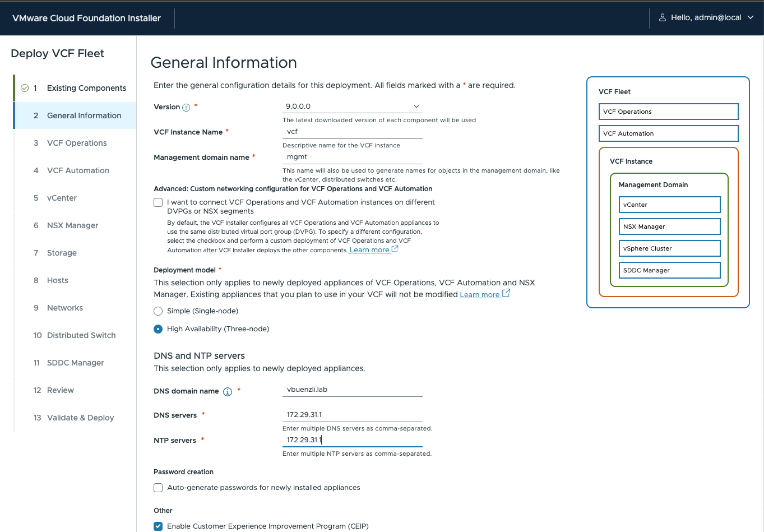Open the NSX Manager wizard step
Viewport: 764px width, 532px height.
tap(72, 225)
